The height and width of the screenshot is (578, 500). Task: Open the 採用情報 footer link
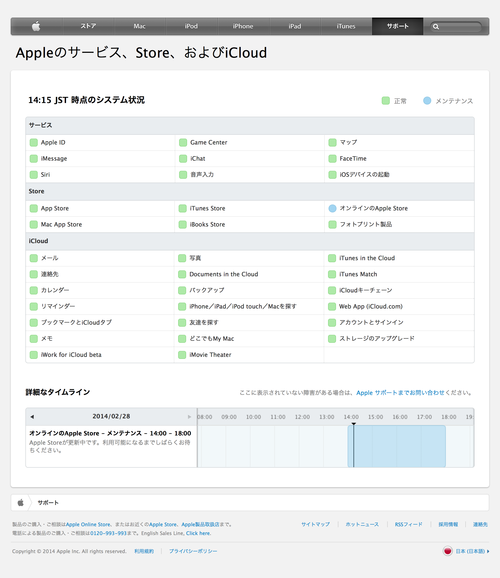click(448, 524)
